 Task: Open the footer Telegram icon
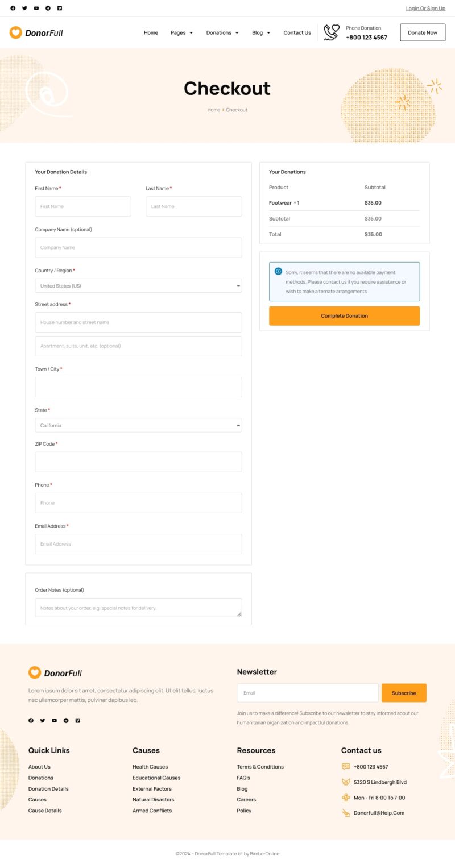pos(66,720)
